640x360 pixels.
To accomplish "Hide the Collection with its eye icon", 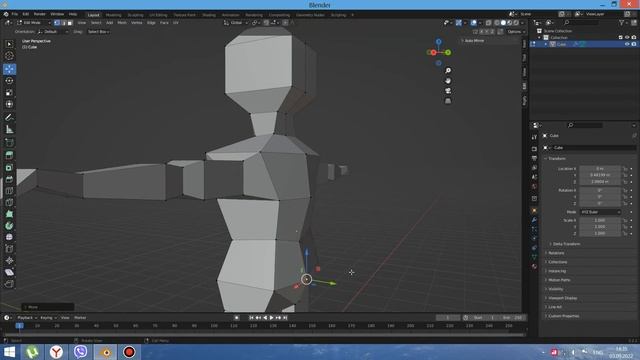I will (627, 38).
